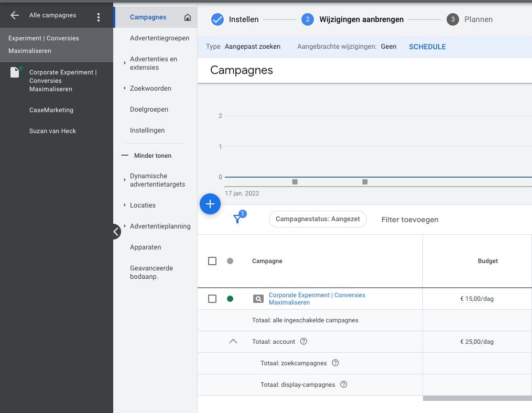Click the SCHEDULE link
532x413 pixels.
[x=427, y=47]
